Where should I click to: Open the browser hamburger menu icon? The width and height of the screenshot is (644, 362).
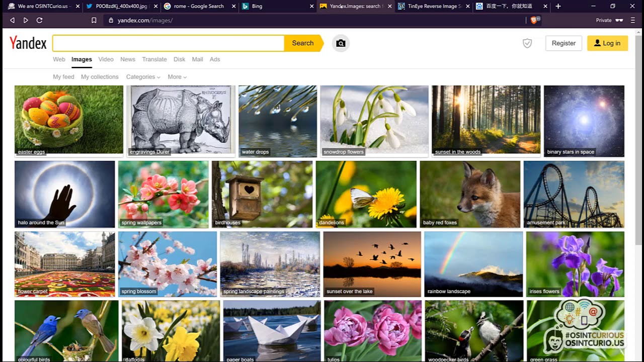coord(633,20)
